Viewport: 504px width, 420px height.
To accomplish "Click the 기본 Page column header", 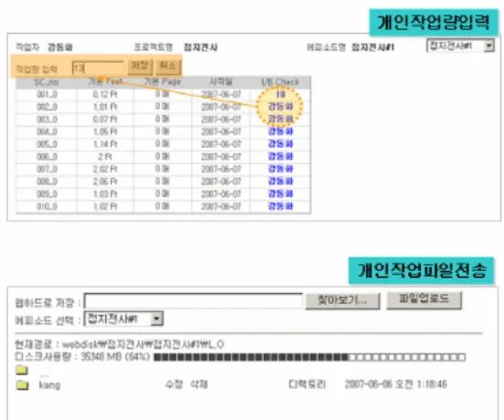I will pos(163,82).
